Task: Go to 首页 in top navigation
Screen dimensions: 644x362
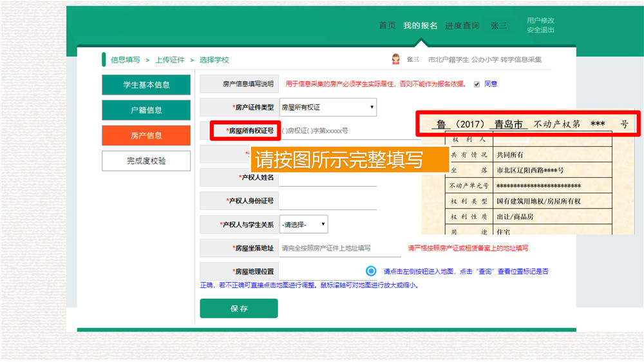Action: [x=387, y=26]
